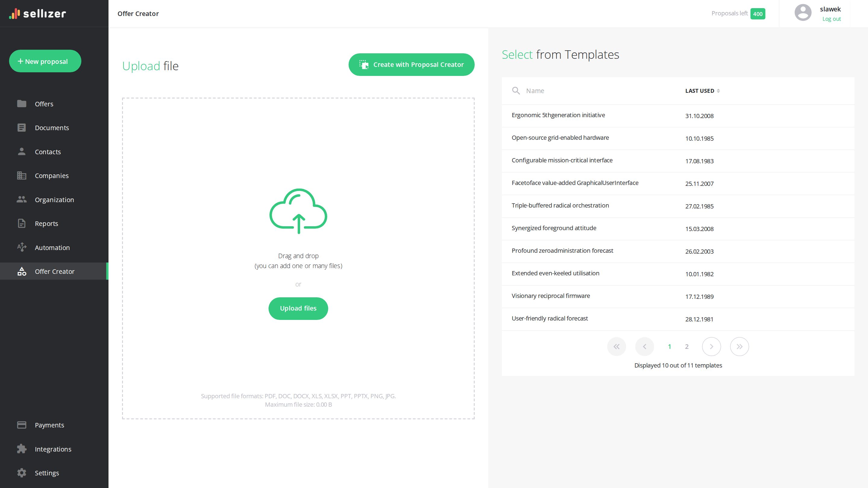Click the Log out link
The image size is (868, 488).
(831, 19)
